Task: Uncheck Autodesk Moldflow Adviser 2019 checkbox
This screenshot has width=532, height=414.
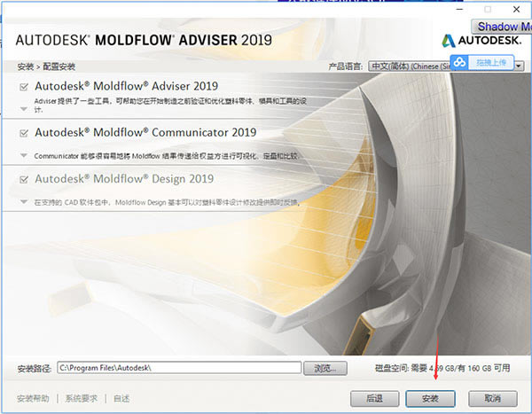Action: [24, 87]
